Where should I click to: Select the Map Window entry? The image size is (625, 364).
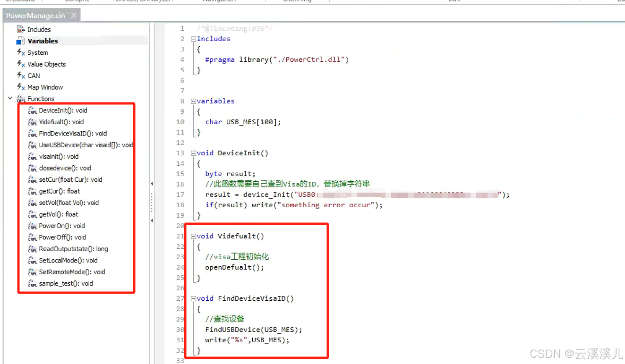(44, 87)
